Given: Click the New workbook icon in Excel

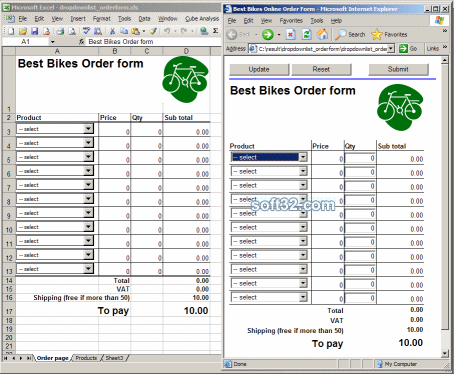Looking at the screenshot, I should (11, 31).
